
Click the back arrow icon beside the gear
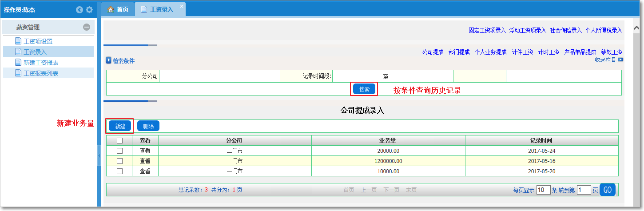pos(80,10)
